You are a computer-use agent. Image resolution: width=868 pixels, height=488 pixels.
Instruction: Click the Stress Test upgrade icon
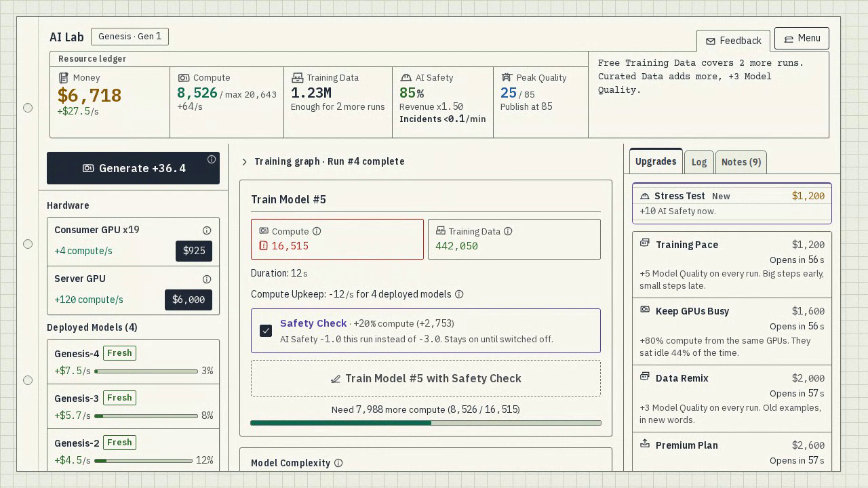(x=645, y=196)
